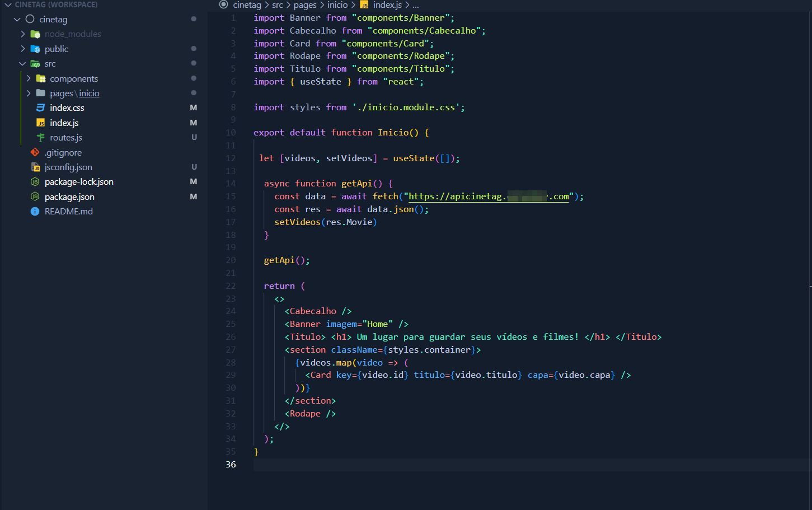
Task: Click getApi function name on line 14
Action: 356,184
